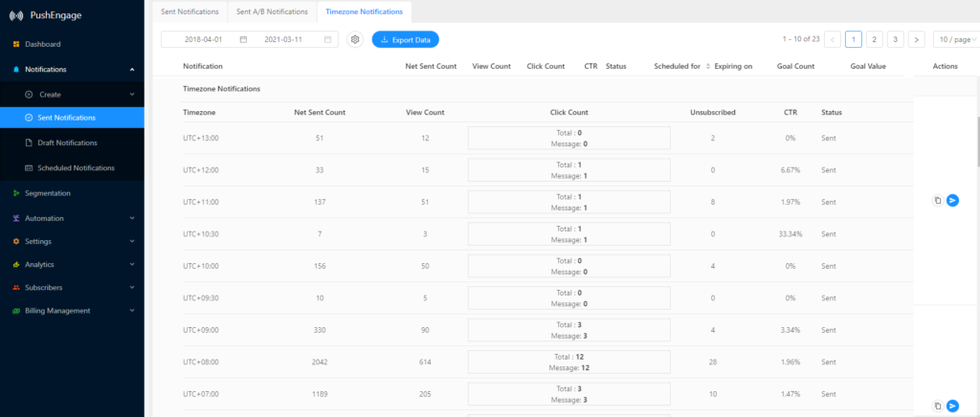980x417 pixels.
Task: Resend notification with upper send icon
Action: coord(952,201)
